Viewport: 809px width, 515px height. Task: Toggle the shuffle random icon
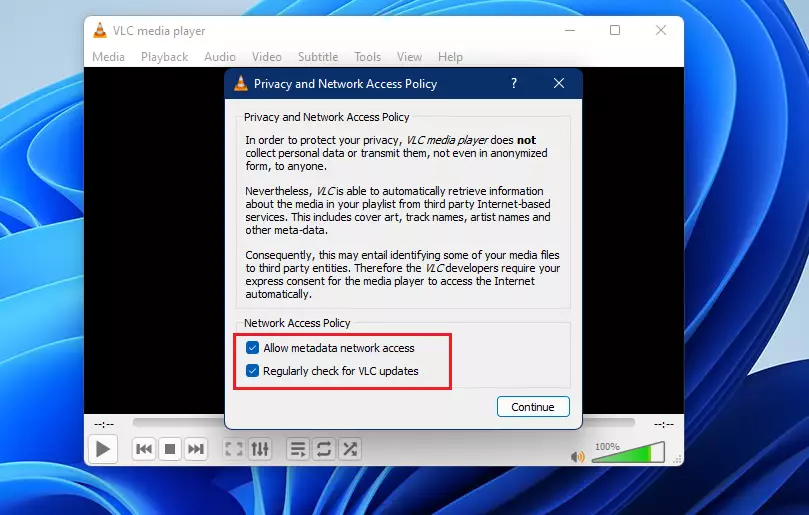coord(350,449)
